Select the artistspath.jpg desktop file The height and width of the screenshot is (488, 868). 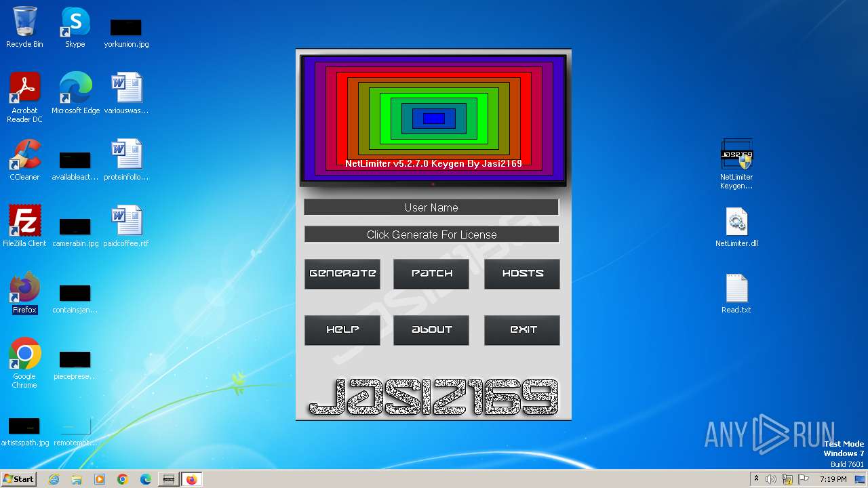24,431
